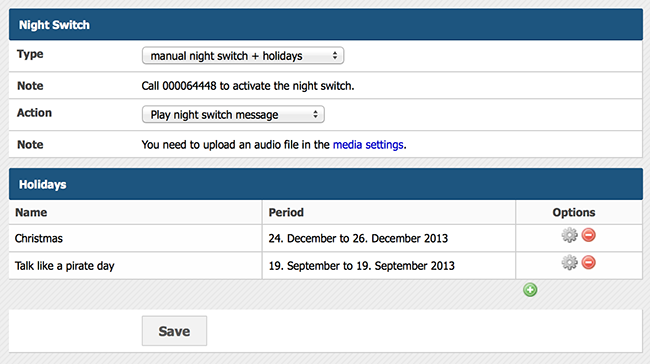Click the Night Switch section header
This screenshot has height=364, width=650.
click(x=326, y=25)
